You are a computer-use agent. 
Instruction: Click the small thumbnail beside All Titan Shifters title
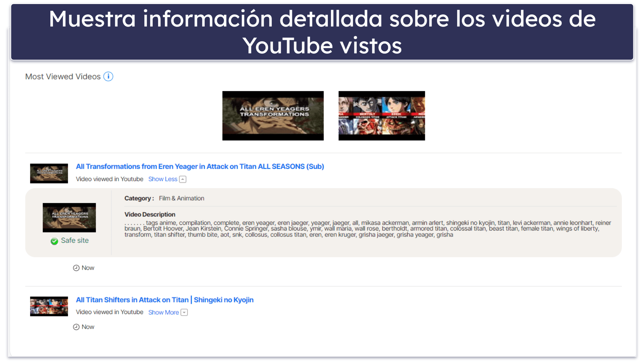tap(49, 306)
